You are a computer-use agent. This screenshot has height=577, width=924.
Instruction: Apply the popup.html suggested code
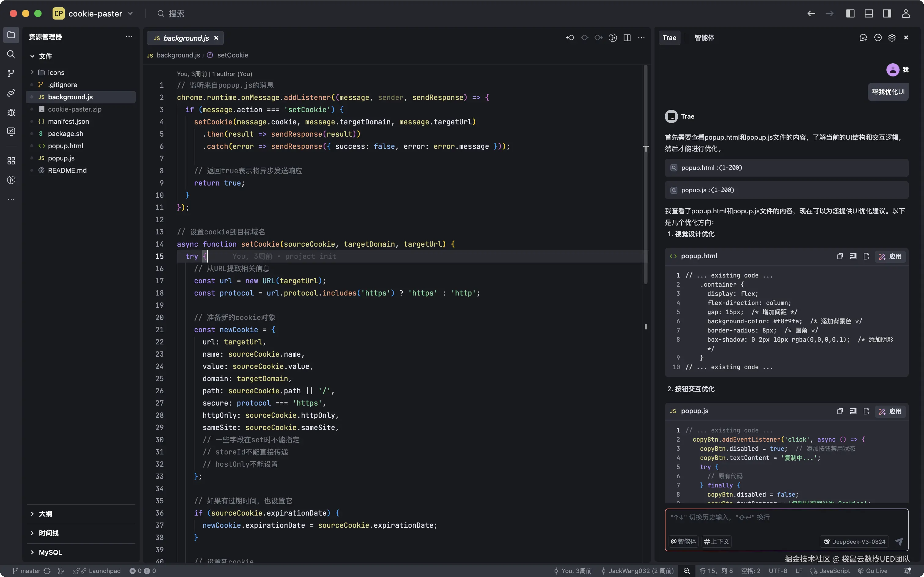pyautogui.click(x=890, y=256)
